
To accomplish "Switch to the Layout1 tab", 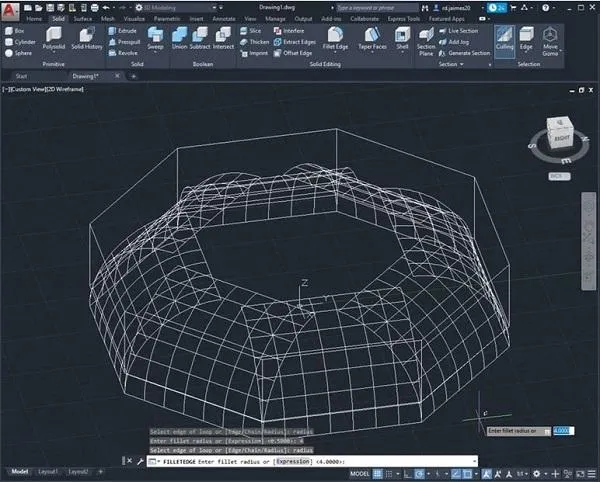I will click(49, 471).
